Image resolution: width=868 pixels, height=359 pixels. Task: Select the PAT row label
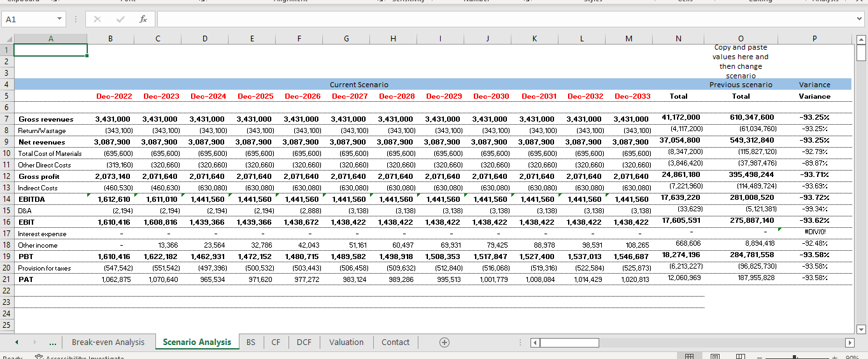25,279
